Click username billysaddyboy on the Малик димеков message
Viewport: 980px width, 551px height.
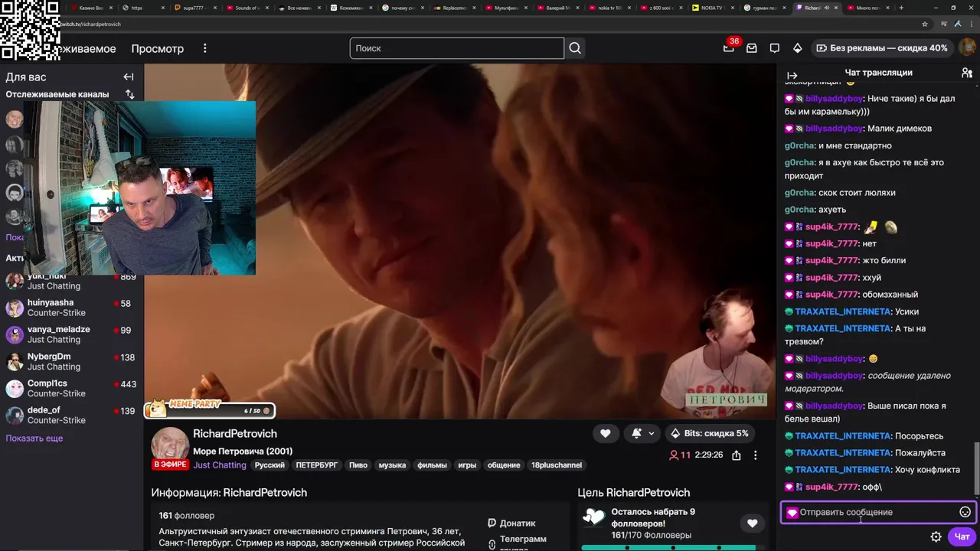834,129
